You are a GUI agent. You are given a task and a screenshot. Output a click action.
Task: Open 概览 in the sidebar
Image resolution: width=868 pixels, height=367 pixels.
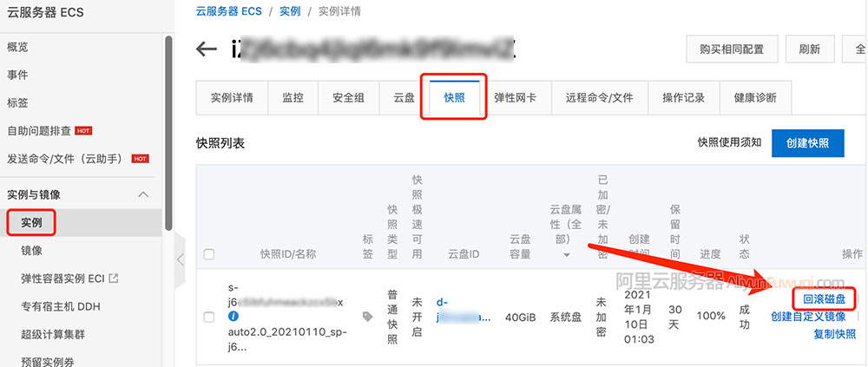[x=17, y=47]
